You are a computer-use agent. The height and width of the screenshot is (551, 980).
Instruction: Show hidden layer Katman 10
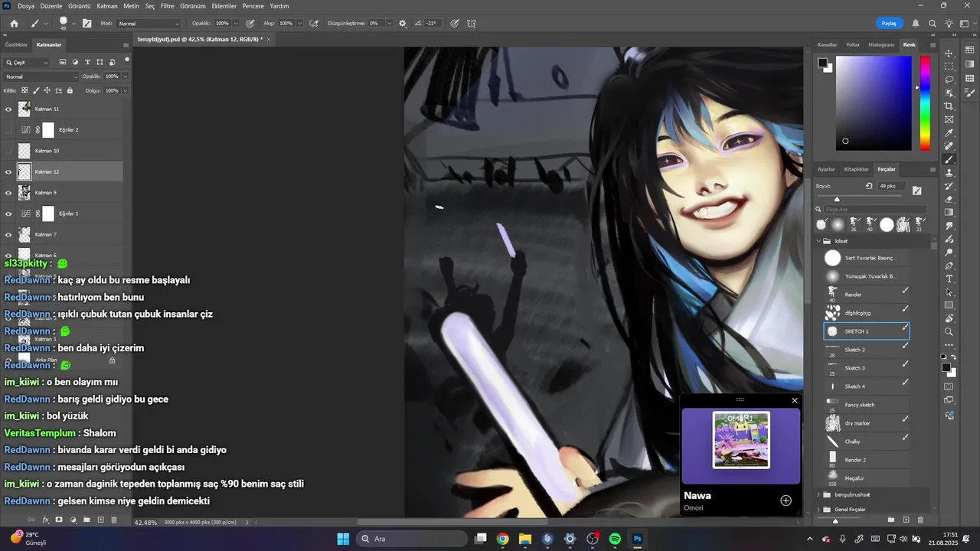[8, 151]
